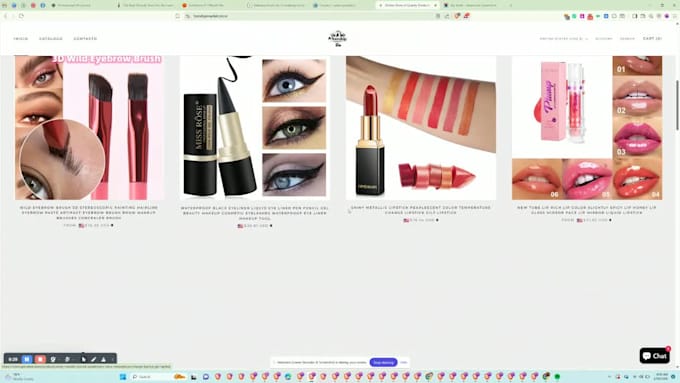Screen dimensions: 680x383
Task: Stop the recording with the red button
Action: click(40, 359)
